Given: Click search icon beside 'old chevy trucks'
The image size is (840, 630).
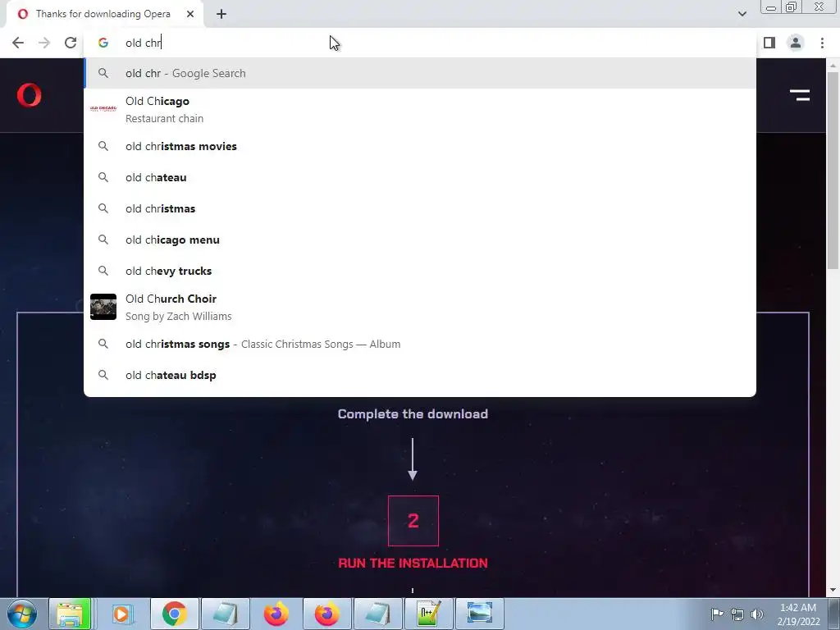Looking at the screenshot, I should (x=103, y=271).
